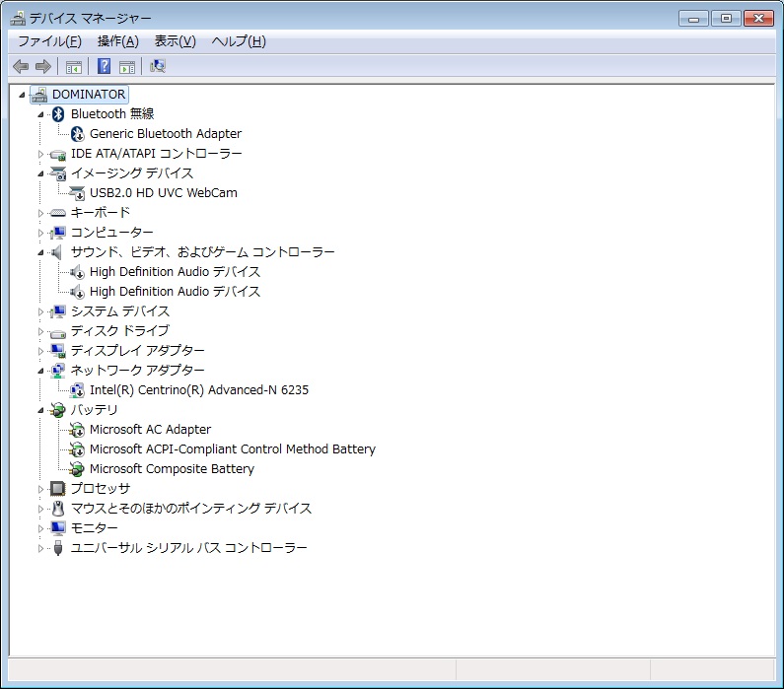Click the blue Help question mark icon
Screen dimensions: 784x689
click(x=104, y=66)
